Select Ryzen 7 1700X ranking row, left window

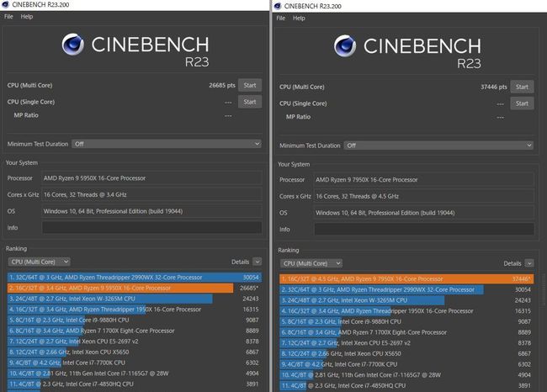[x=135, y=331]
